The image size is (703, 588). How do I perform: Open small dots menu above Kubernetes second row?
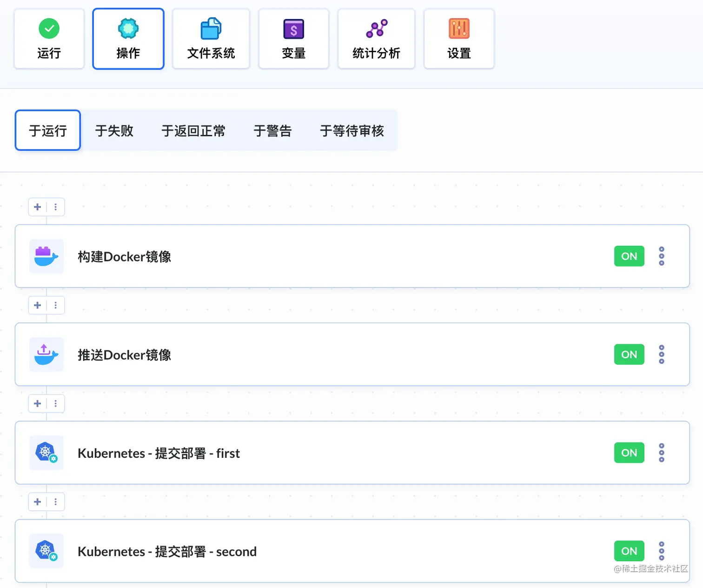click(56, 501)
